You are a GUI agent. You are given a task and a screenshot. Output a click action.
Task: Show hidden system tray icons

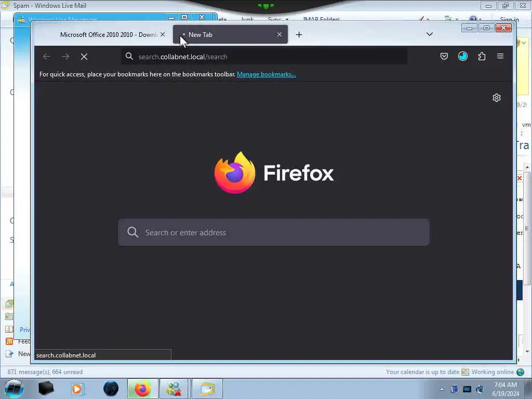click(442, 389)
